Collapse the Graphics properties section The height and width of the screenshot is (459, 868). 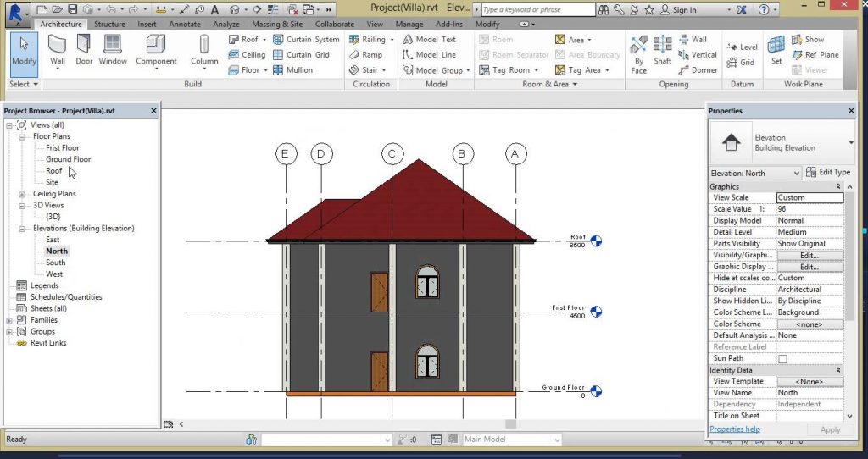point(838,186)
